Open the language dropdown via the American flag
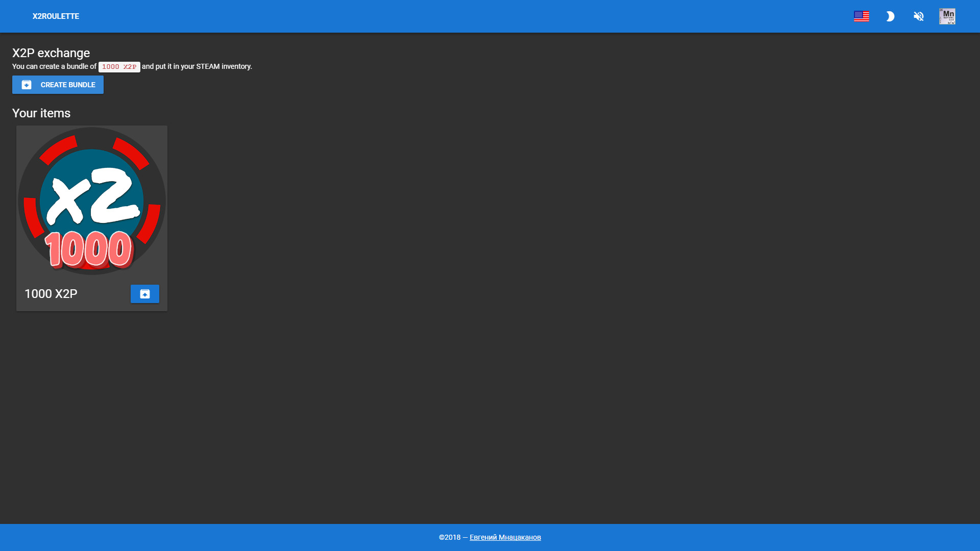Screen dimensions: 980x551 (862, 16)
